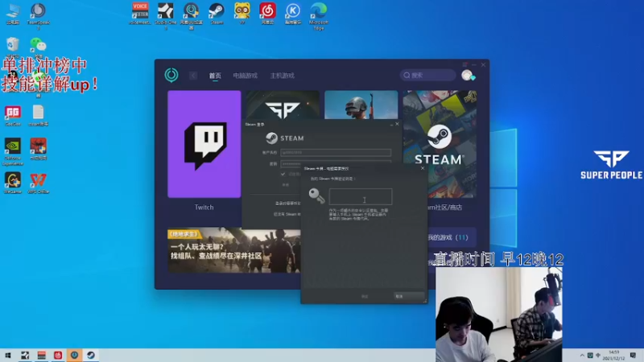Close the Steam login window
This screenshot has width=644, height=362.
point(397,124)
